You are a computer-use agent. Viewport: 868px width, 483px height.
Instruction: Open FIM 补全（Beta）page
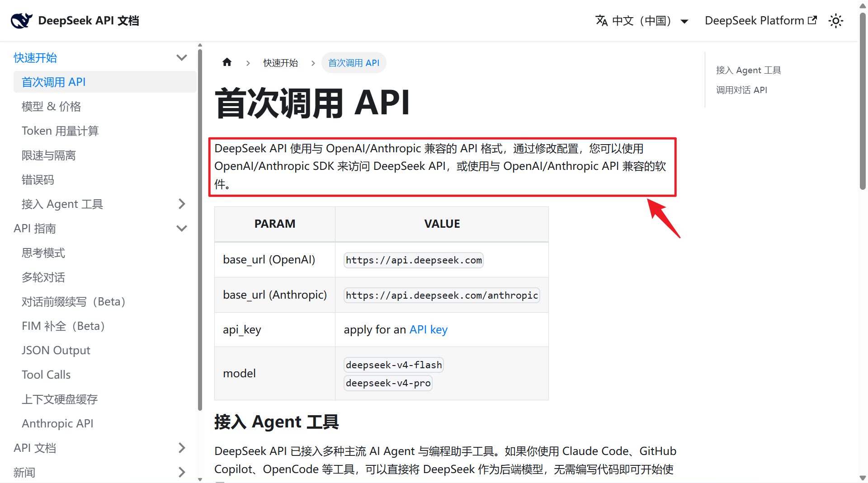coord(63,326)
